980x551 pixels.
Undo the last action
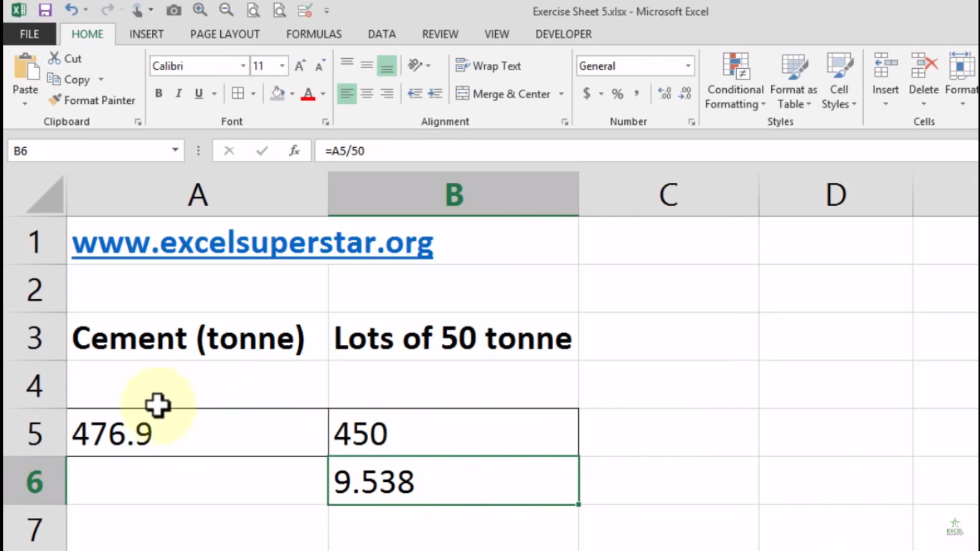[x=71, y=11]
